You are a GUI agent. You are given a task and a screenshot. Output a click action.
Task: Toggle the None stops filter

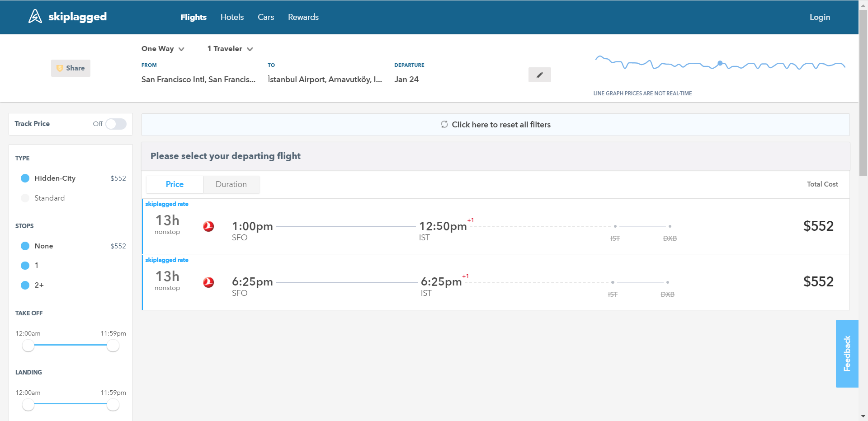(25, 246)
